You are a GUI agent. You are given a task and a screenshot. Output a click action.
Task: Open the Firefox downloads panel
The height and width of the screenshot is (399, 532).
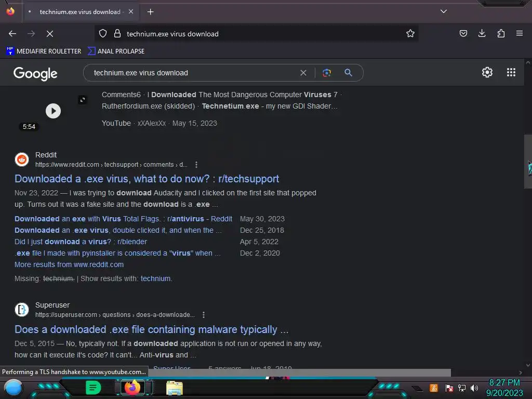[x=482, y=34]
